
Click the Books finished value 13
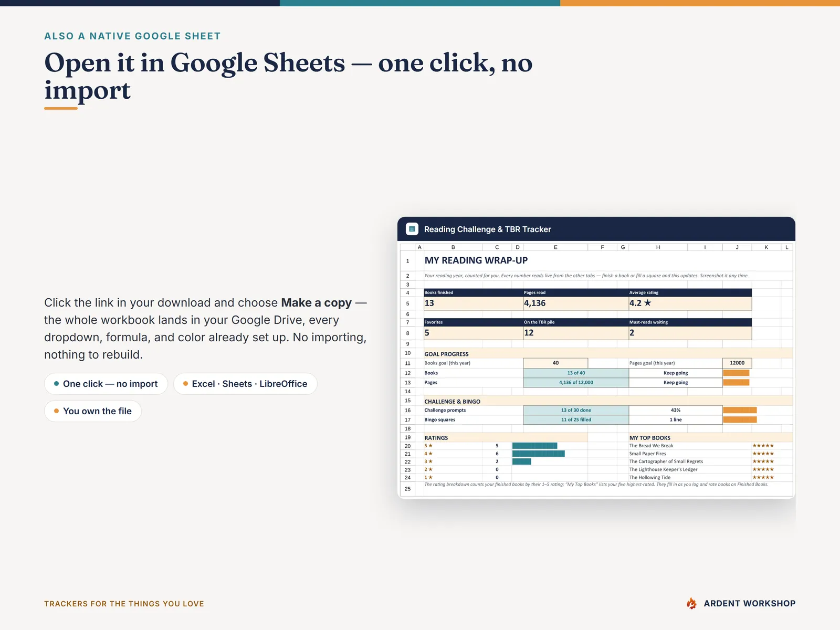[473, 303]
